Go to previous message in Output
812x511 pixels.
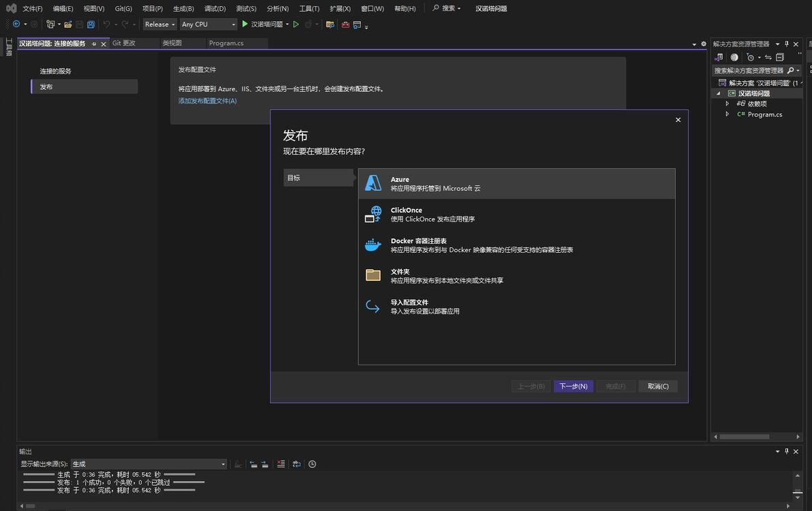[253, 464]
